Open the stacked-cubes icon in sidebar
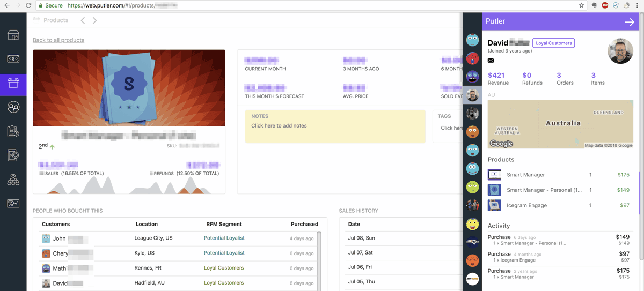This screenshot has height=291, width=644. [x=13, y=180]
